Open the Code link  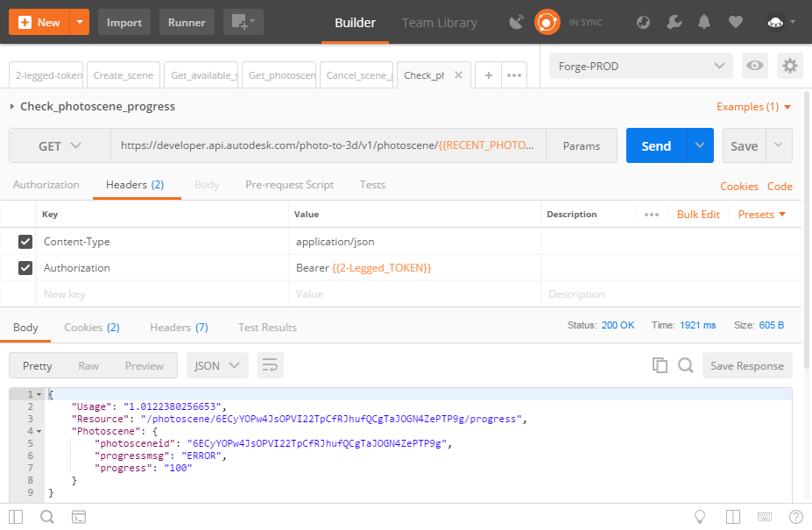click(x=780, y=187)
